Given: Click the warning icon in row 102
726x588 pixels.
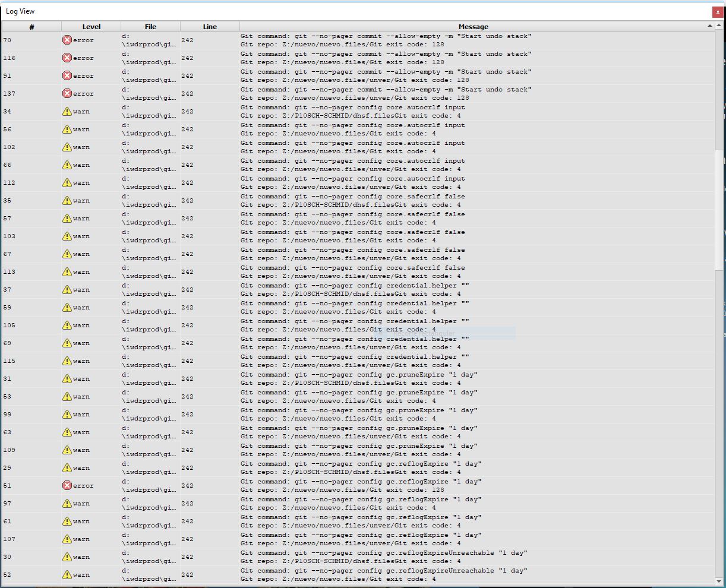Looking at the screenshot, I should [x=67, y=147].
